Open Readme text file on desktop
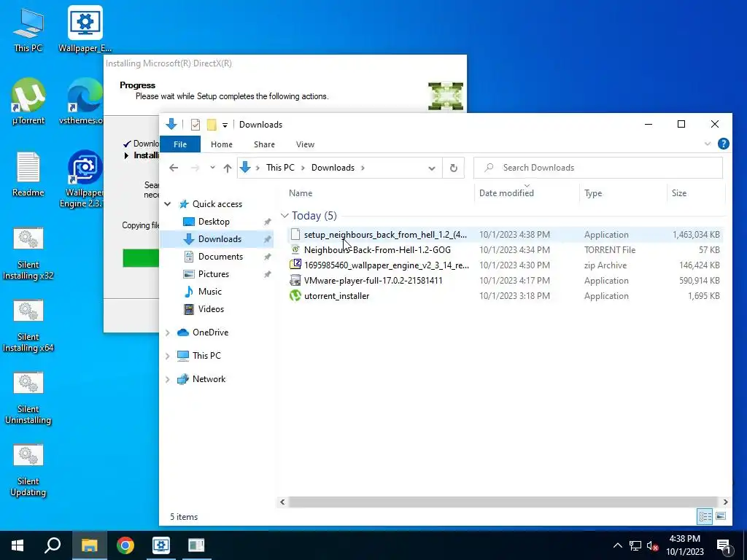The width and height of the screenshot is (747, 560). [x=28, y=174]
